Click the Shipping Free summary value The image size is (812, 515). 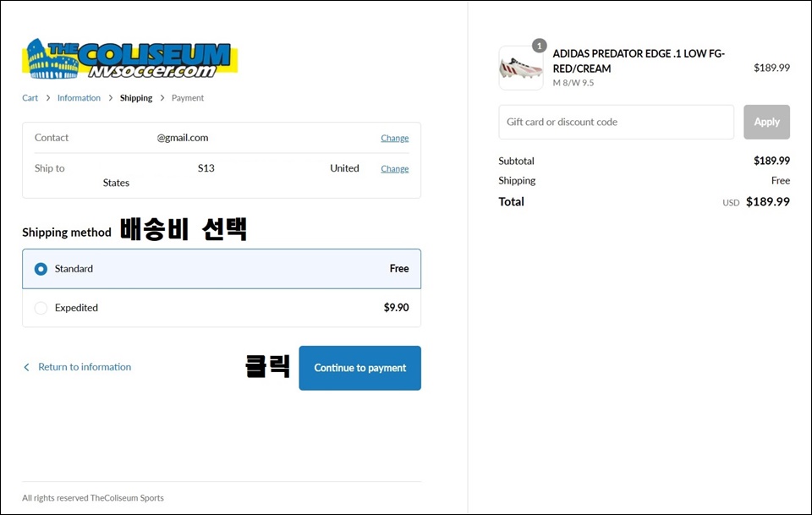pos(781,181)
